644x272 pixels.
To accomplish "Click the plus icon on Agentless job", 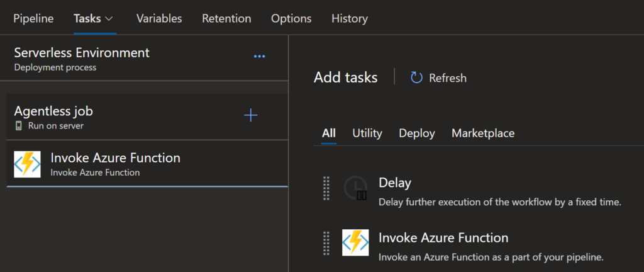I will tap(250, 115).
